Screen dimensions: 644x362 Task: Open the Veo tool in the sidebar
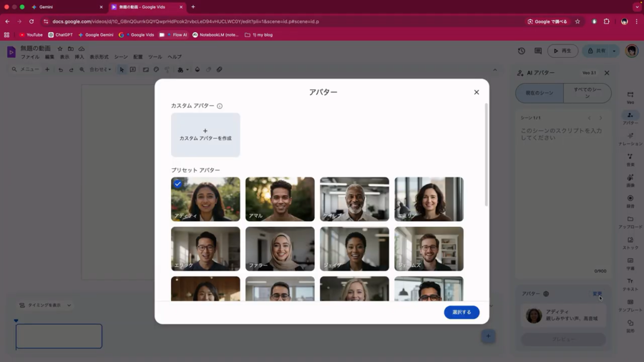tap(630, 97)
